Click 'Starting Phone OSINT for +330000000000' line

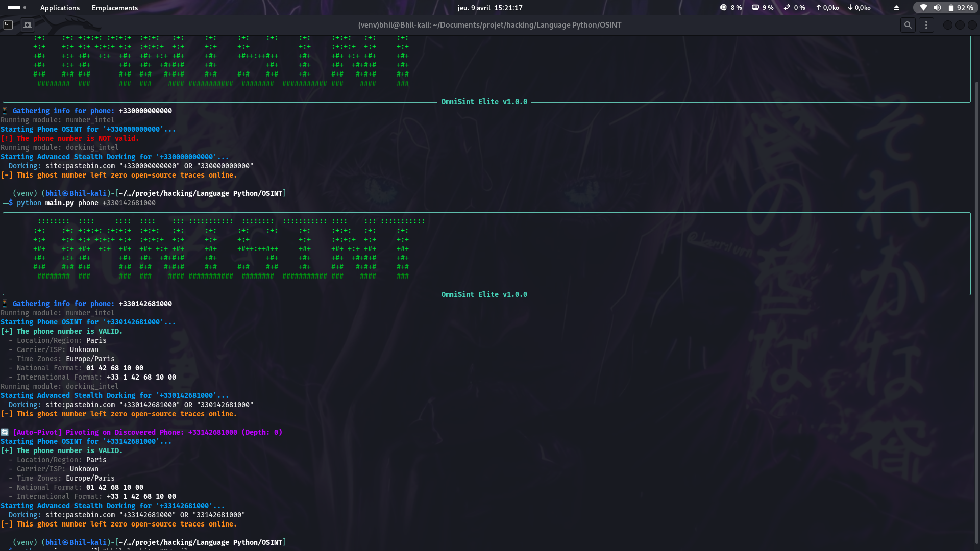pos(88,129)
